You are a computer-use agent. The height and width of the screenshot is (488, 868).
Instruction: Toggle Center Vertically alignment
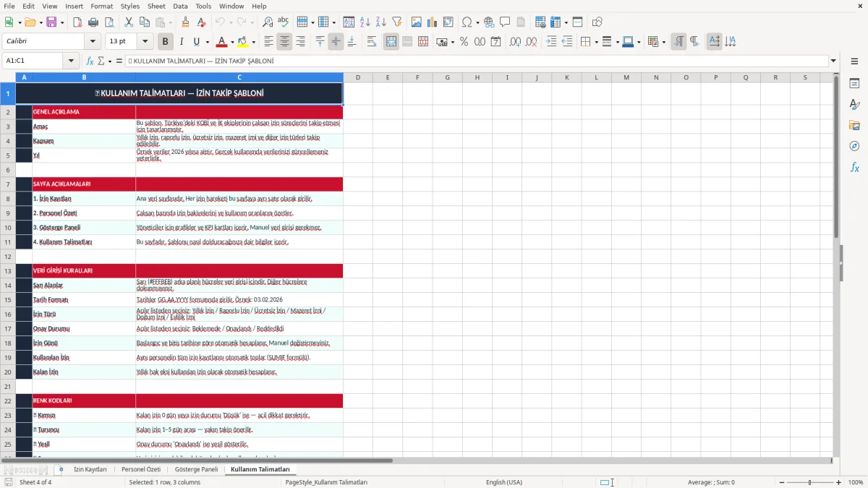pyautogui.click(x=336, y=42)
